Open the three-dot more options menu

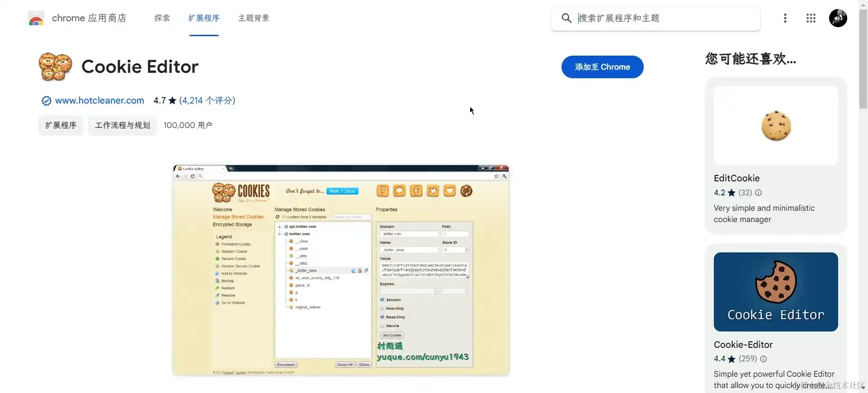(785, 18)
